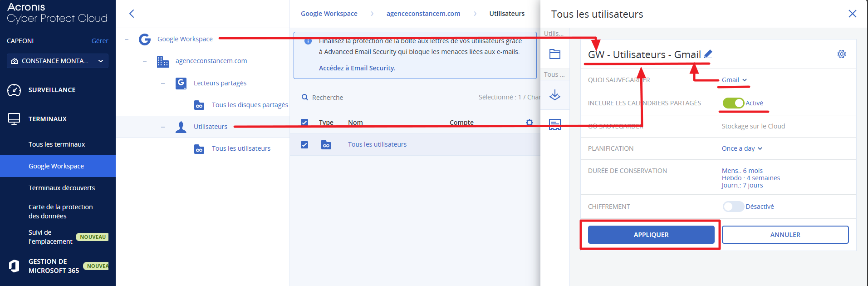Open Carte de la protection des données
The image size is (868, 286).
click(61, 212)
